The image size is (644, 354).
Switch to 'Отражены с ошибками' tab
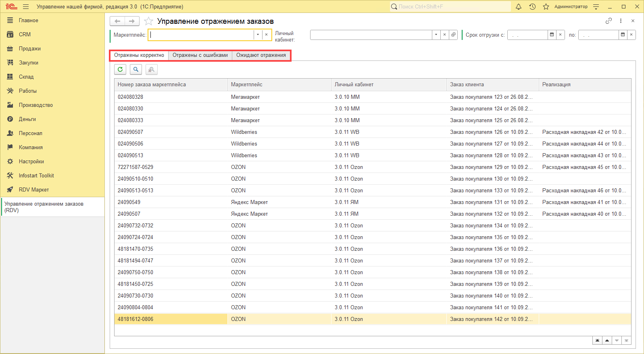(x=200, y=55)
